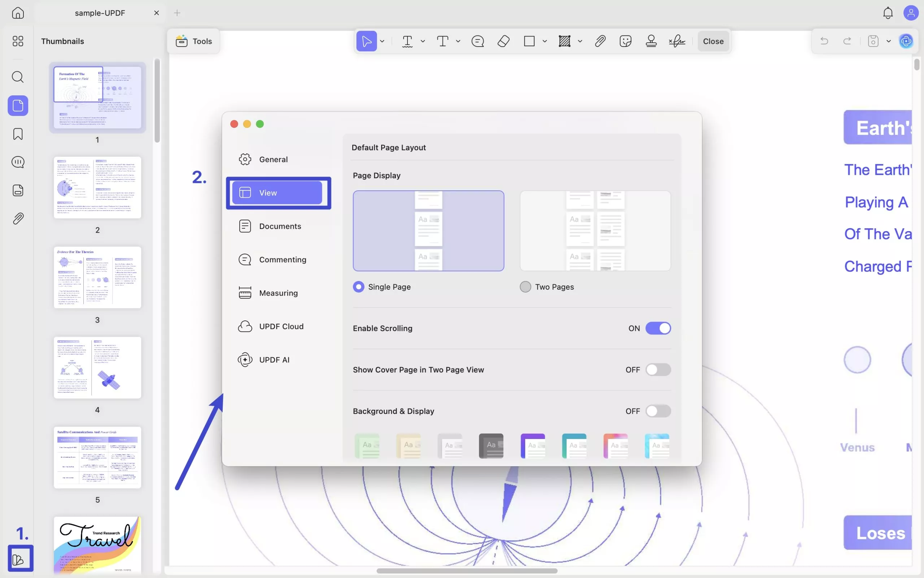Open the Attachments paperclip sidebar icon
The height and width of the screenshot is (578, 924).
pyautogui.click(x=18, y=218)
